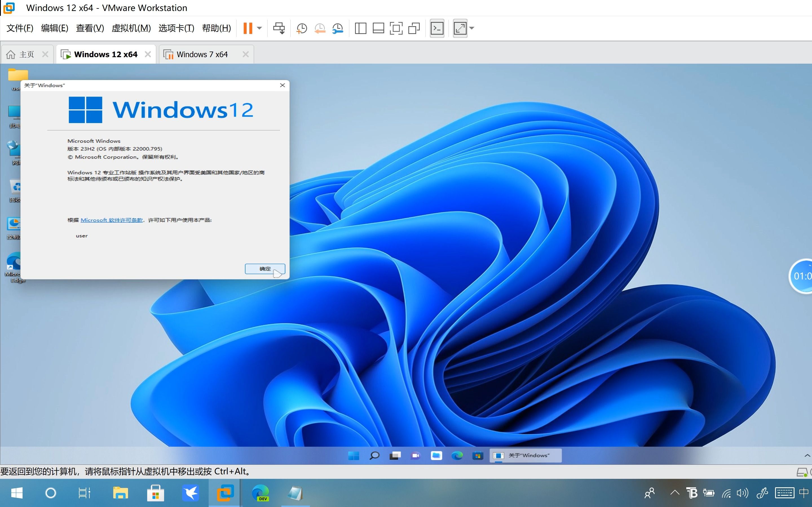
Task: Revert virtual machine to previous snapshot
Action: tap(319, 28)
